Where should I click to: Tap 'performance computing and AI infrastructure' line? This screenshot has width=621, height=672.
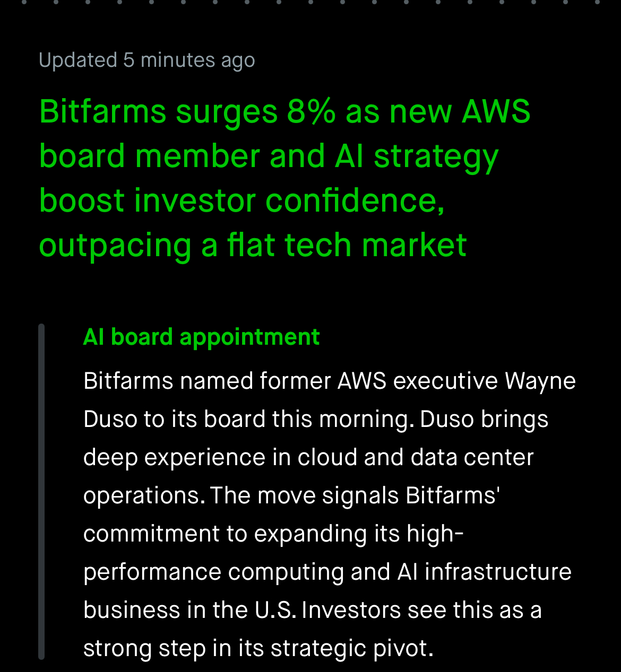coord(327,572)
